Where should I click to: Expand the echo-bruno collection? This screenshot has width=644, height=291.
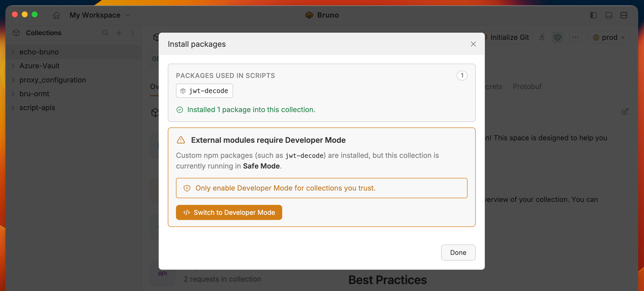point(13,52)
